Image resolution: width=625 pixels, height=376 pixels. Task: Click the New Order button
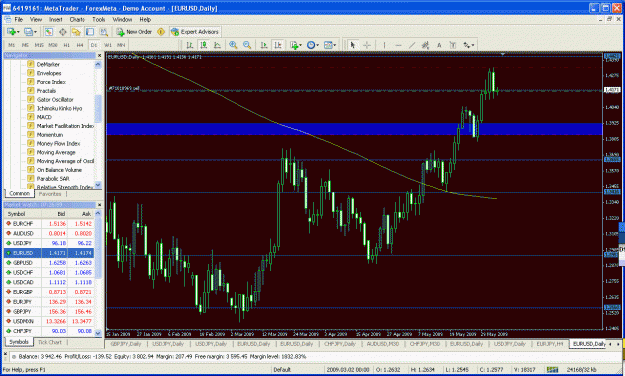pos(134,32)
